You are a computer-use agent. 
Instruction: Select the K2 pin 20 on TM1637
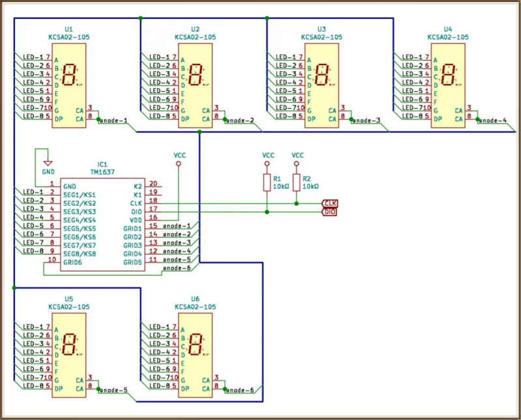[153, 185]
